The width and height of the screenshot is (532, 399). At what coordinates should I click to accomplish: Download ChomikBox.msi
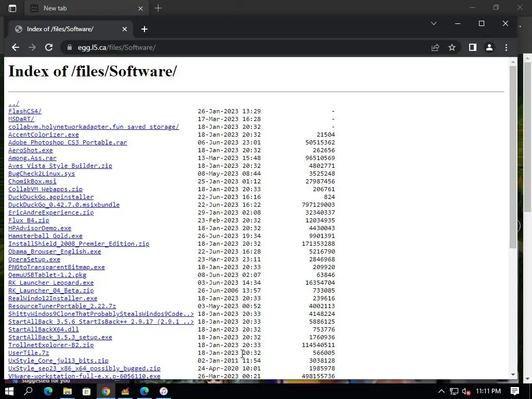click(x=32, y=181)
